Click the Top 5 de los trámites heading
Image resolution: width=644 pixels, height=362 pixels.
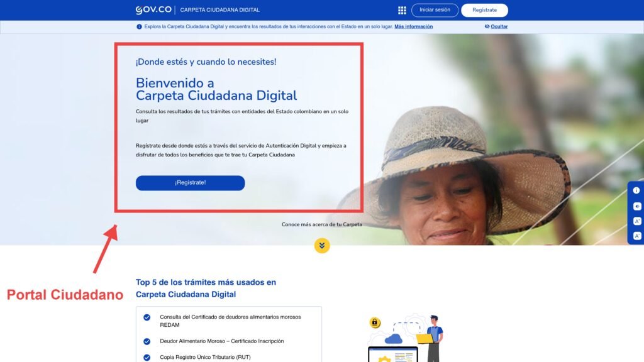(206, 288)
